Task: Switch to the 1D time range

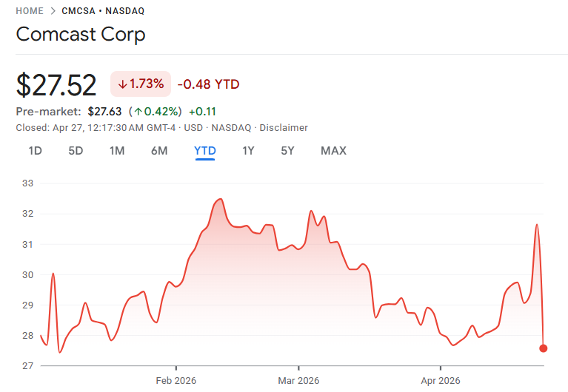Action: 35,151
